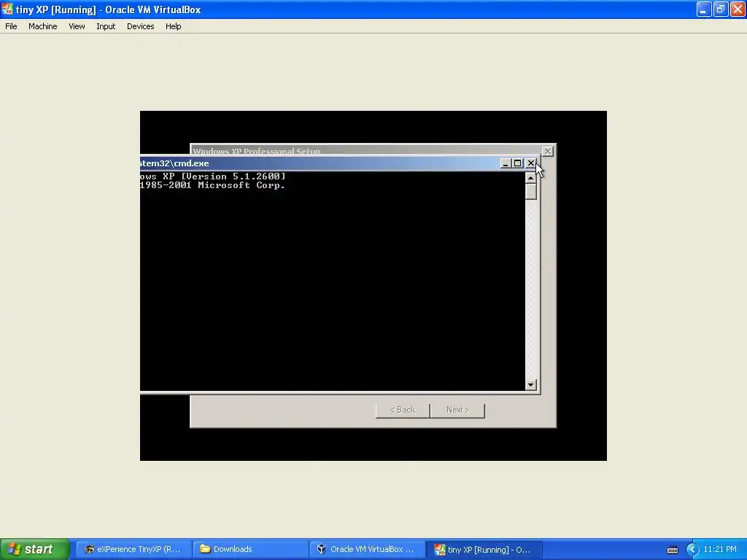Image resolution: width=747 pixels, height=560 pixels.
Task: Restore down the VirtualBox VM window
Action: (x=720, y=9)
